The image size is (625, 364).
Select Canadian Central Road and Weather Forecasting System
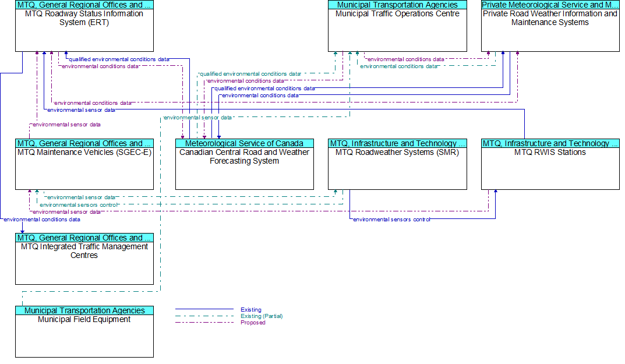245,164
